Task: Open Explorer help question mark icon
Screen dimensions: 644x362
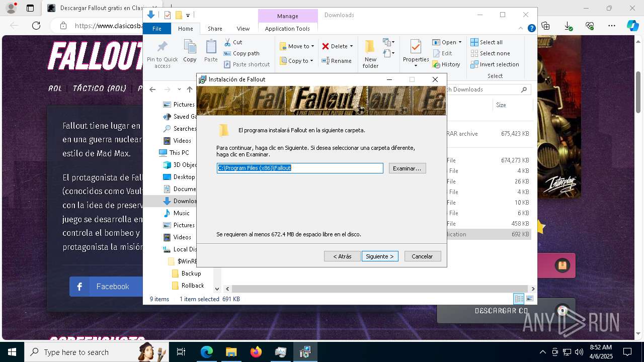Action: tap(531, 29)
